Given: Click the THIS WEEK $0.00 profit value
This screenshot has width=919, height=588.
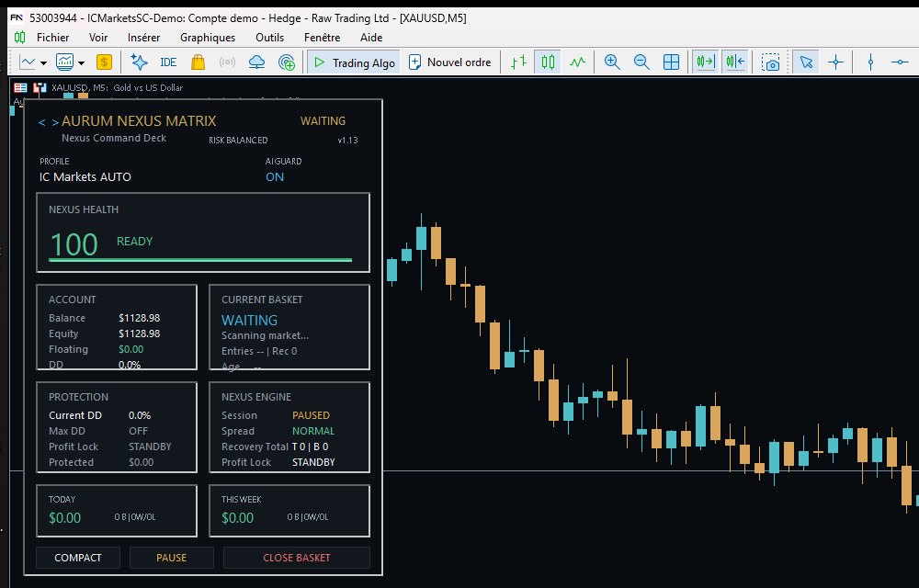Looking at the screenshot, I should point(237,518).
